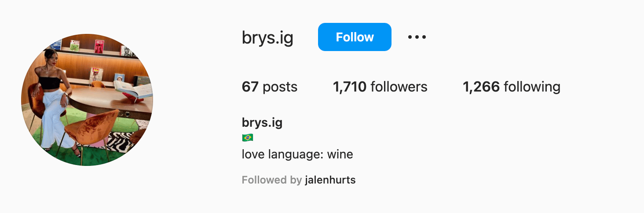View the 1,710 followers list
The height and width of the screenshot is (213, 644).
tap(380, 87)
